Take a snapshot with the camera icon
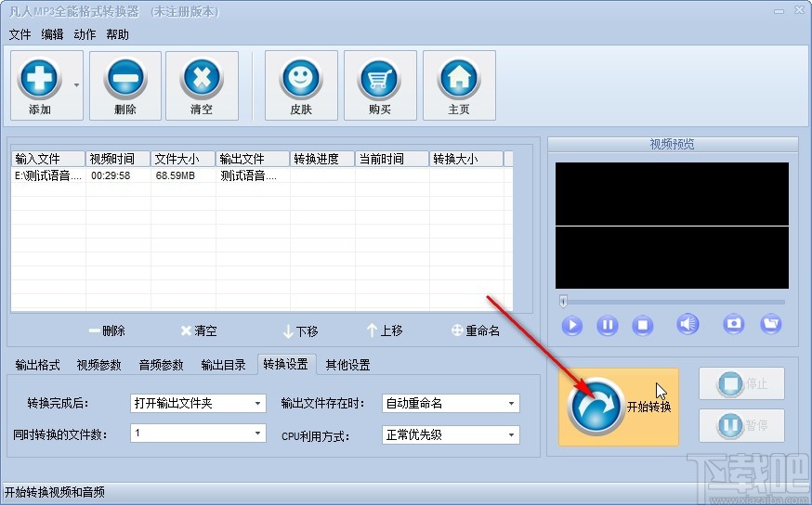The image size is (812, 505). [734, 324]
